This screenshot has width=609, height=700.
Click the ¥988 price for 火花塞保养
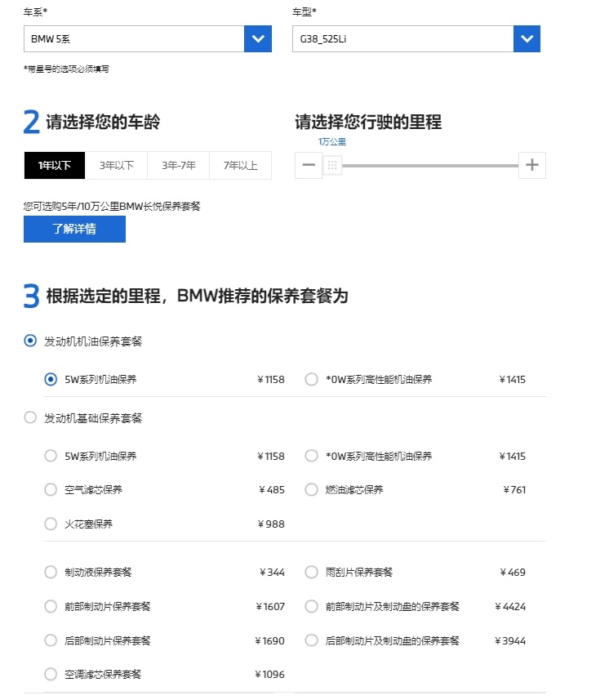[271, 524]
